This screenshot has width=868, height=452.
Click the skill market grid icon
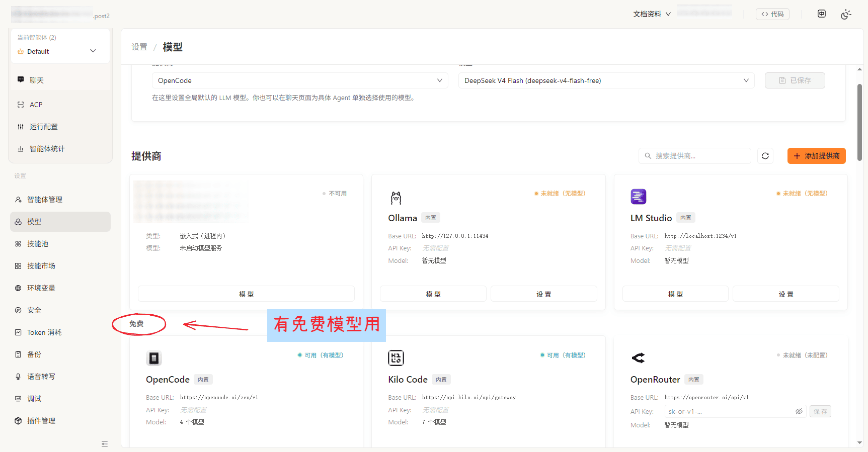click(18, 266)
